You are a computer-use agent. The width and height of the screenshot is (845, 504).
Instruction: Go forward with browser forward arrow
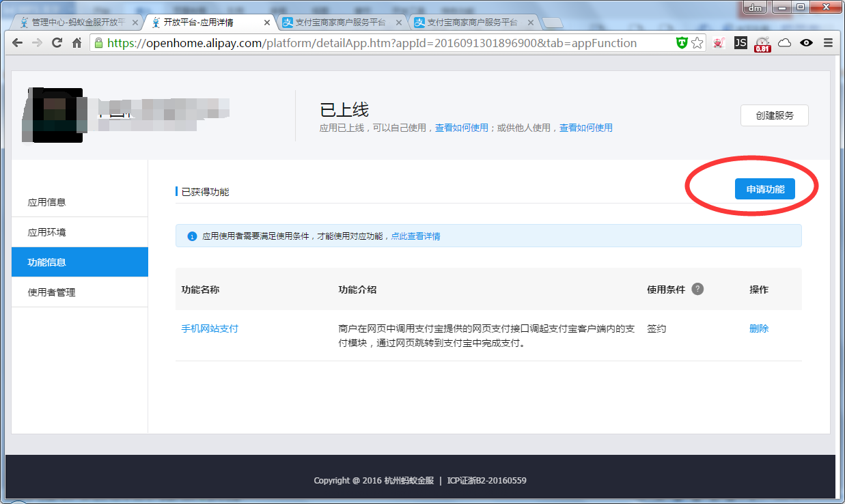[x=37, y=42]
